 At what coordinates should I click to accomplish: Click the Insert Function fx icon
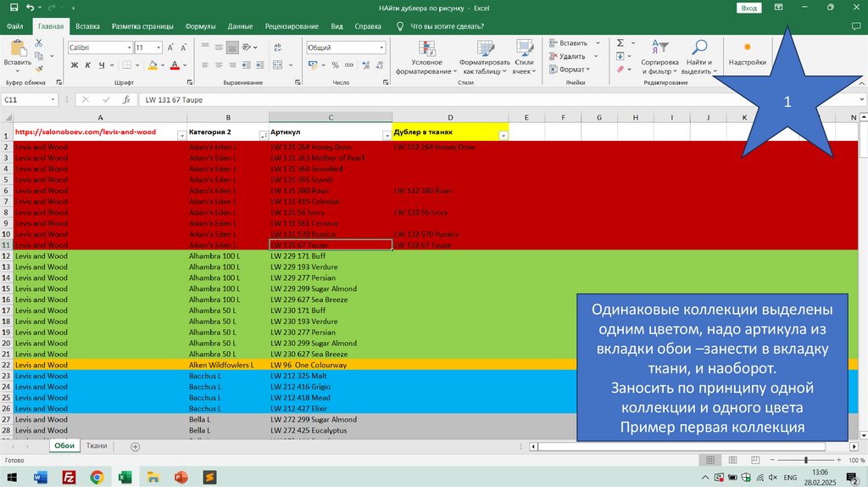tap(126, 100)
